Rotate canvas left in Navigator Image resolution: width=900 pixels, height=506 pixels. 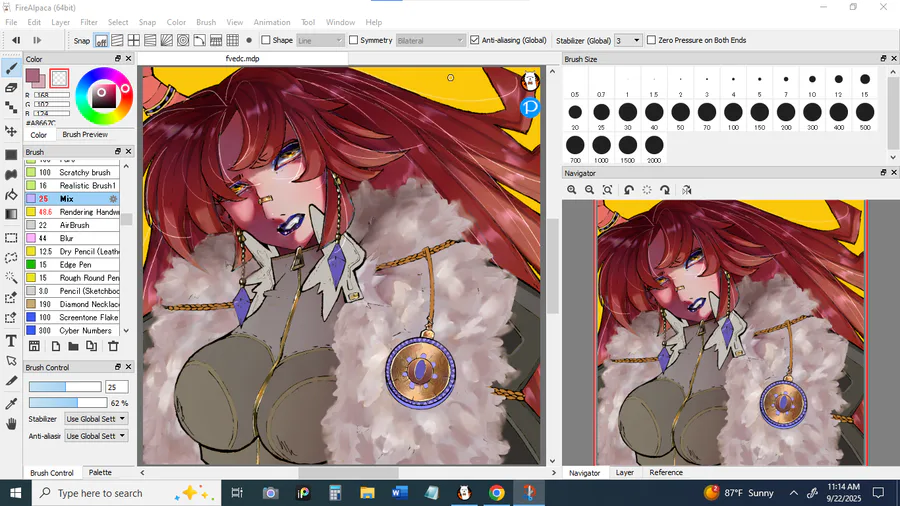(629, 190)
